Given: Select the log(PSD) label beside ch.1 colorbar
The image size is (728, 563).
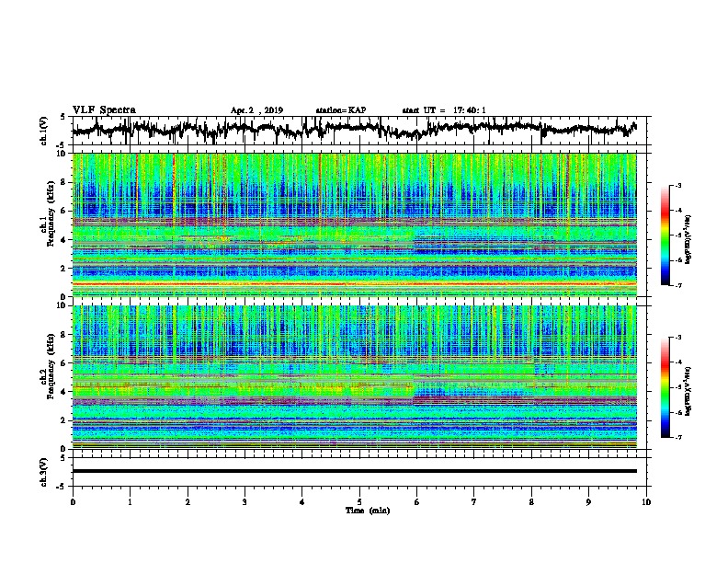Looking at the screenshot, I should [x=688, y=239].
